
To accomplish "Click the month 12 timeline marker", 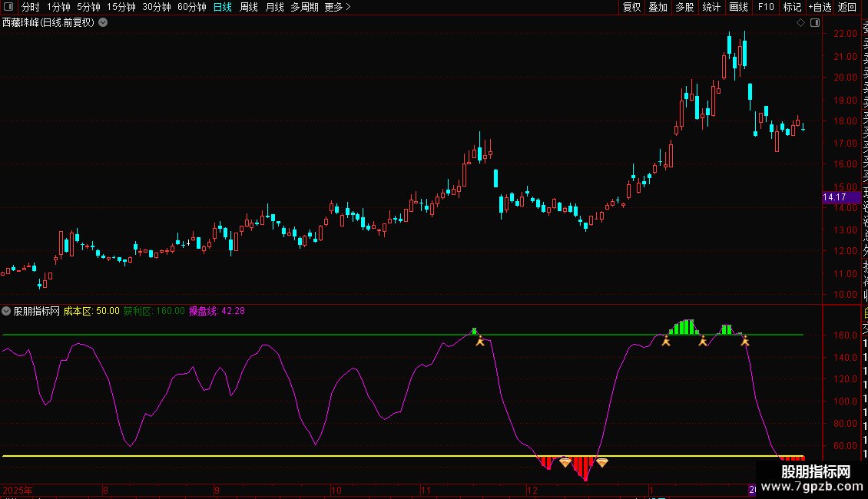I will tap(532, 490).
